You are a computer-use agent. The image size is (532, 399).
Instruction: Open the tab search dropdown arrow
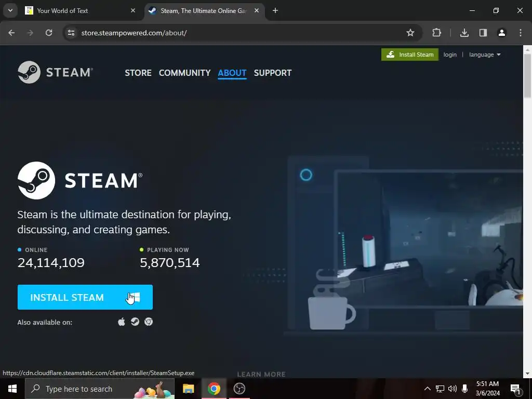tap(10, 10)
